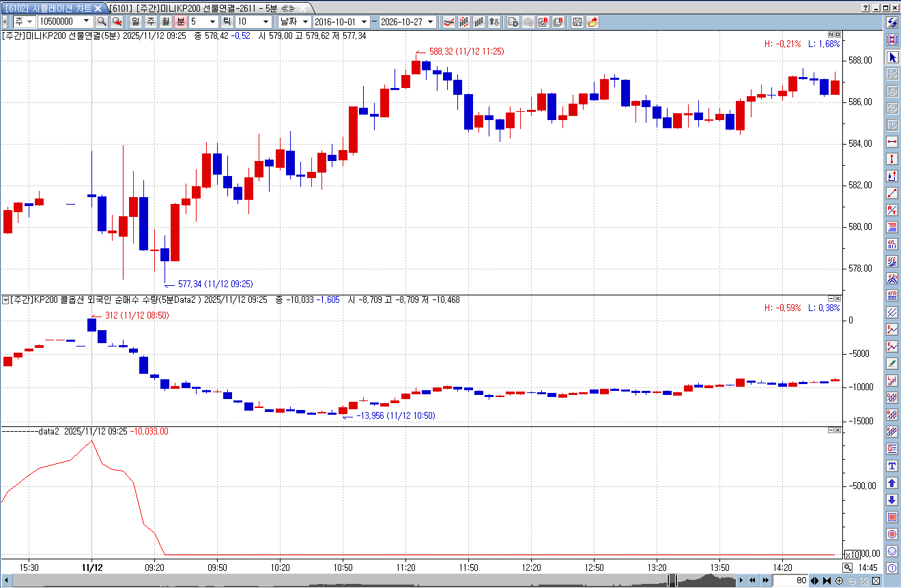Viewport: 901px width, 588px height.
Task: Toggle weekly period button 주
Action: (150, 22)
